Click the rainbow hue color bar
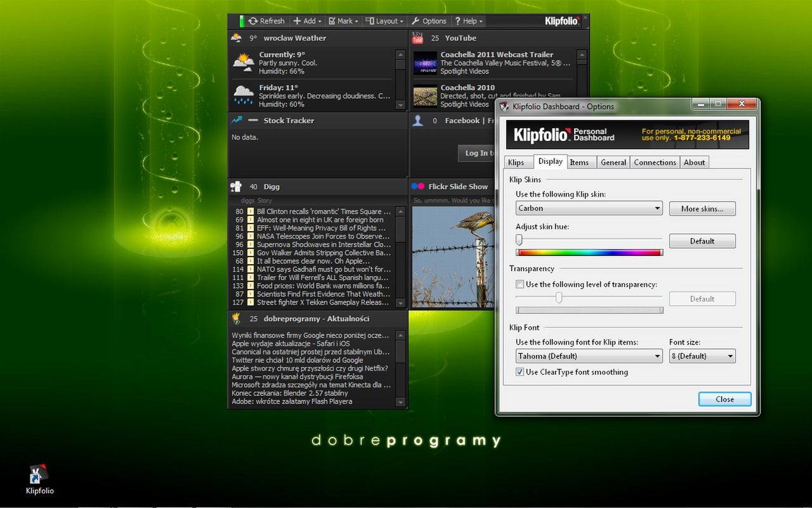Viewport: 812px width, 508px height. pyautogui.click(x=589, y=253)
